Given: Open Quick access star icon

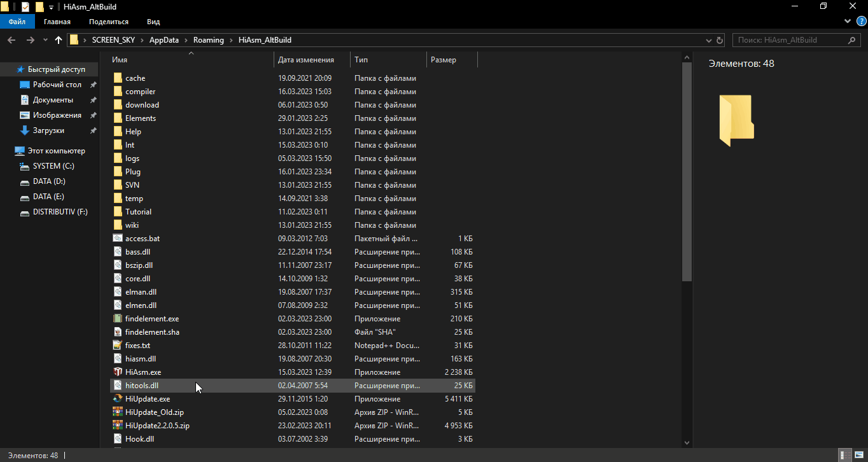Looking at the screenshot, I should pos(20,69).
